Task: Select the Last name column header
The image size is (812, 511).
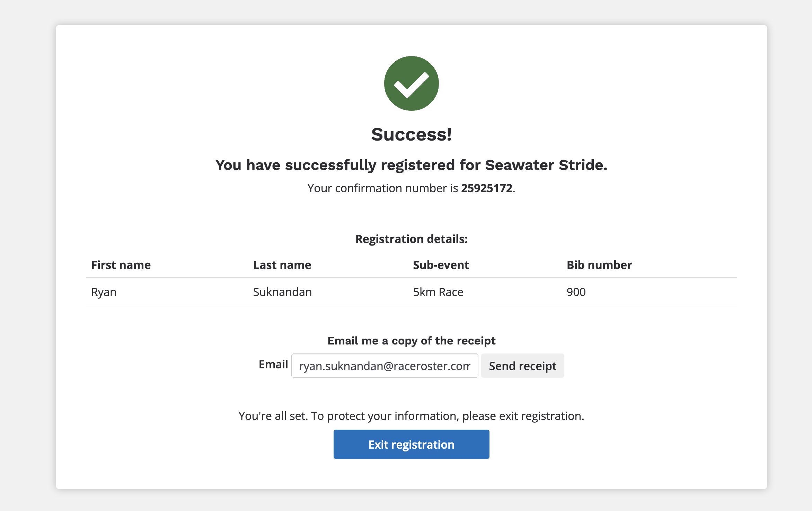Action: pyautogui.click(x=282, y=265)
